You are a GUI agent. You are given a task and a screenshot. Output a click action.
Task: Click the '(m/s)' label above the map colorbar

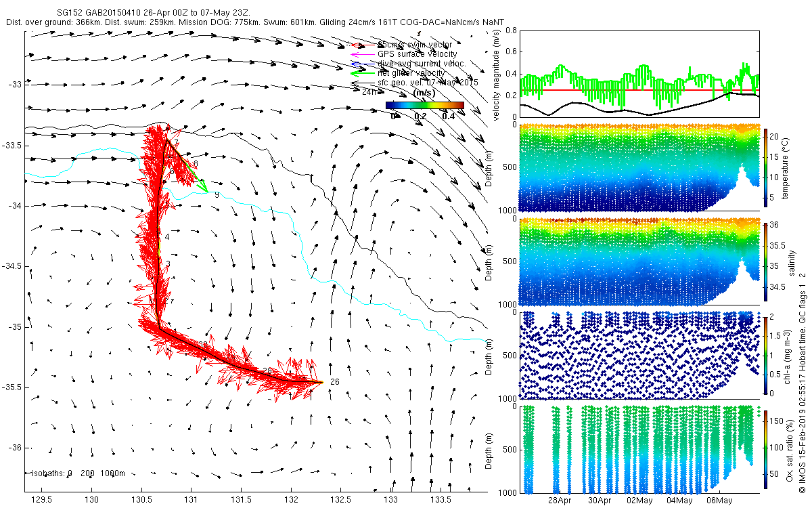click(424, 93)
